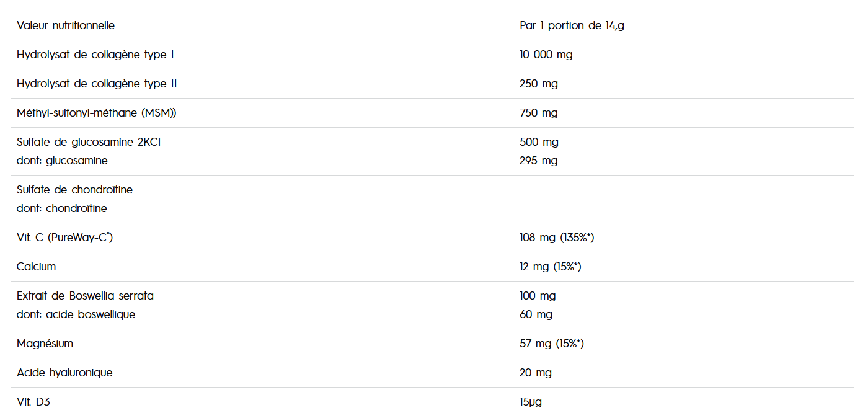This screenshot has width=868, height=418.
Task: Click the "Extrait de Boswellia serrata" label
Action: [x=85, y=296]
